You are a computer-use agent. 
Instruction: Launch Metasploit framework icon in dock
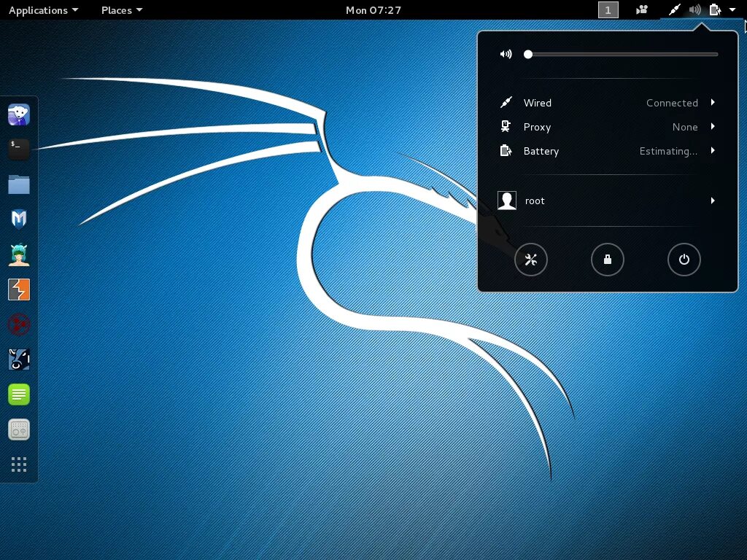click(x=19, y=219)
